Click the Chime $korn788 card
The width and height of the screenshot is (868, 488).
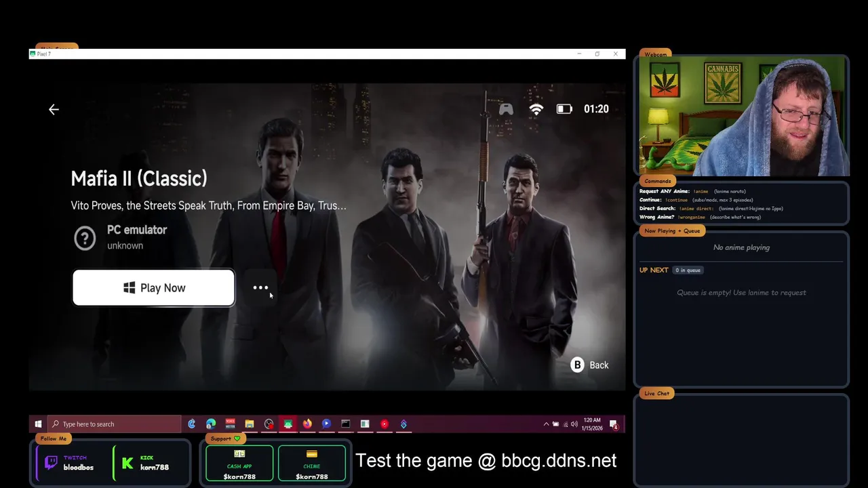coord(312,464)
